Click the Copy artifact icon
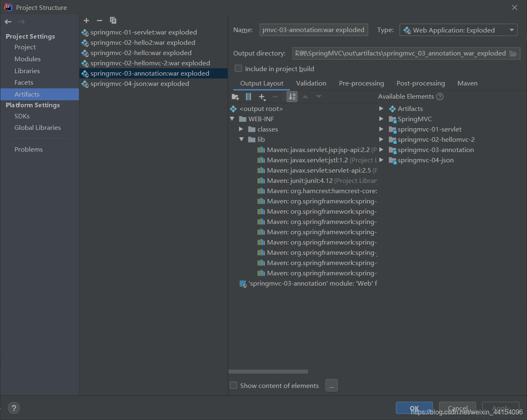 point(113,21)
